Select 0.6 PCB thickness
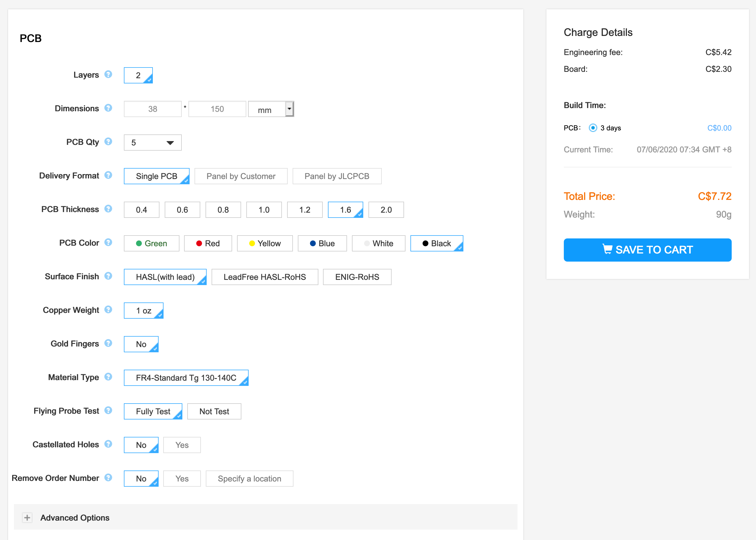Image resolution: width=756 pixels, height=540 pixels. pos(182,210)
